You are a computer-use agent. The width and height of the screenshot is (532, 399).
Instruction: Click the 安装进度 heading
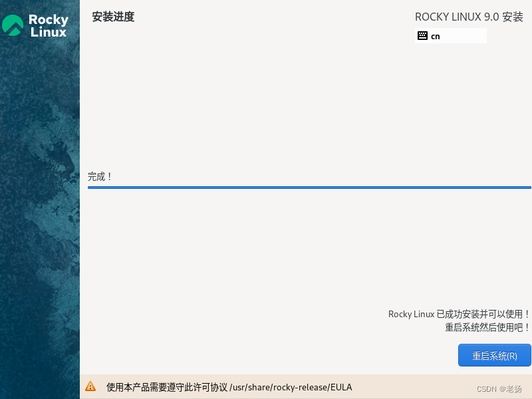pos(113,17)
